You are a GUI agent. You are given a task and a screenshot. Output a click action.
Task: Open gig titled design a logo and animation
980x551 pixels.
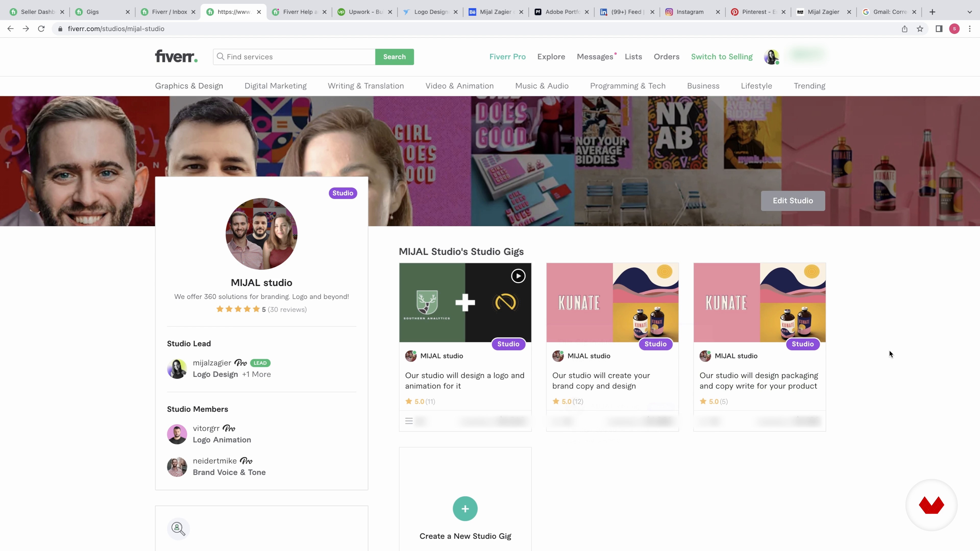pyautogui.click(x=464, y=381)
